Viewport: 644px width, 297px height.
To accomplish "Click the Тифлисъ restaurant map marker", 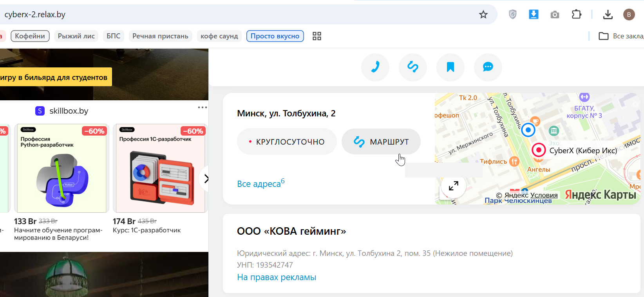I will [x=514, y=161].
